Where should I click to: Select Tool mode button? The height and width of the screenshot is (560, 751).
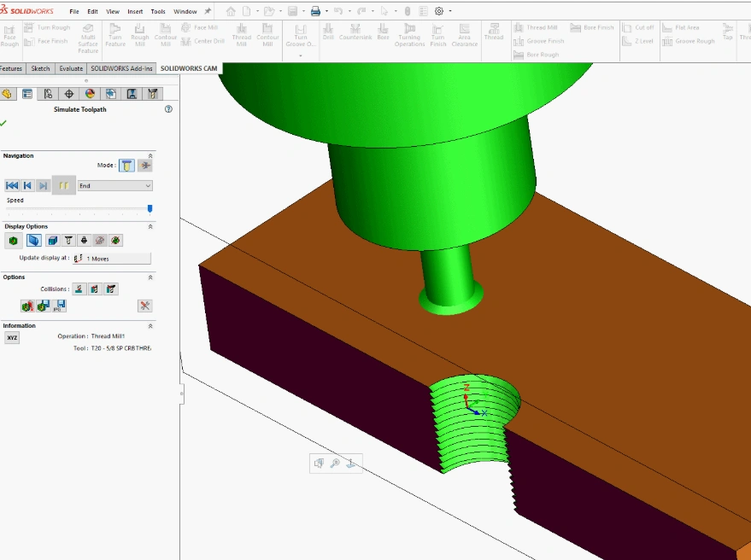point(127,166)
